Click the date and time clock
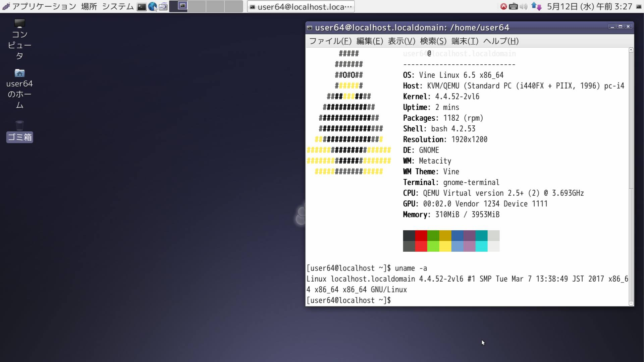 point(589,6)
